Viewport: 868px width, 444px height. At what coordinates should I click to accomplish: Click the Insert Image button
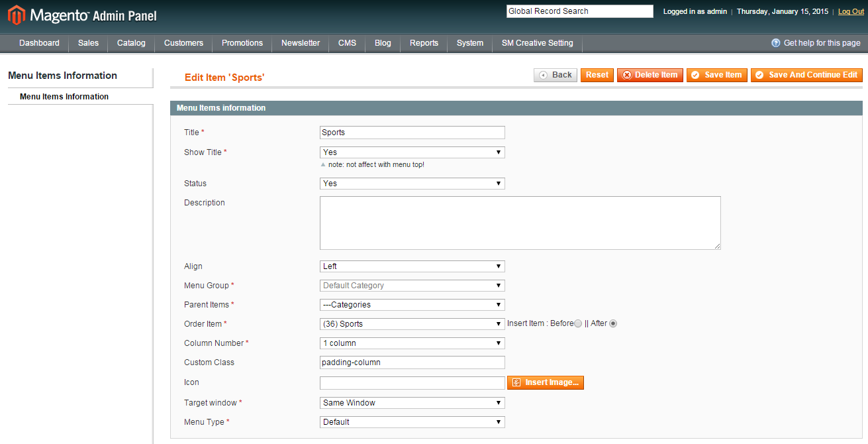click(546, 383)
